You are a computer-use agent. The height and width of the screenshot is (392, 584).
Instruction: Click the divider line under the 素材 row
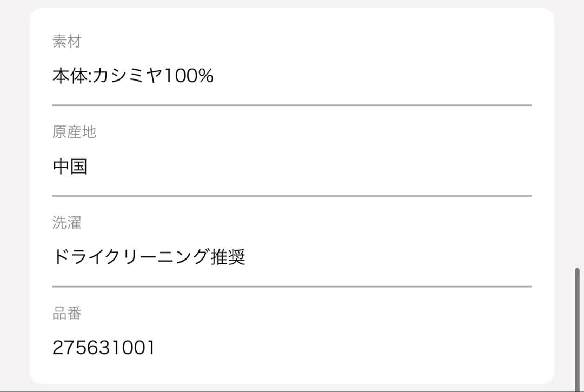pyautogui.click(x=292, y=105)
